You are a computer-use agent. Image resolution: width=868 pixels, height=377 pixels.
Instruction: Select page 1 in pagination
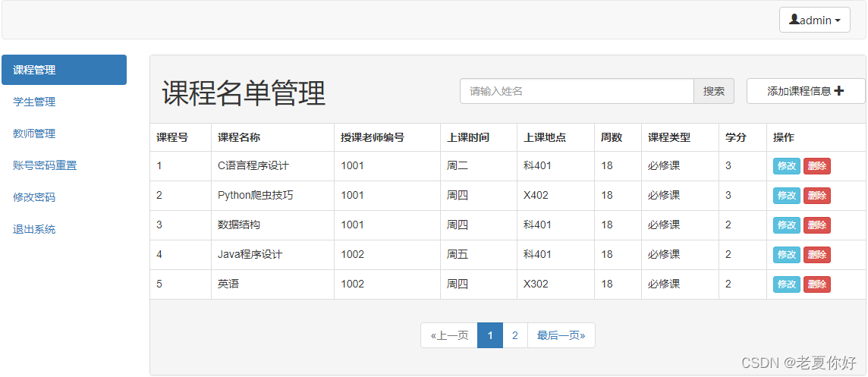[490, 335]
